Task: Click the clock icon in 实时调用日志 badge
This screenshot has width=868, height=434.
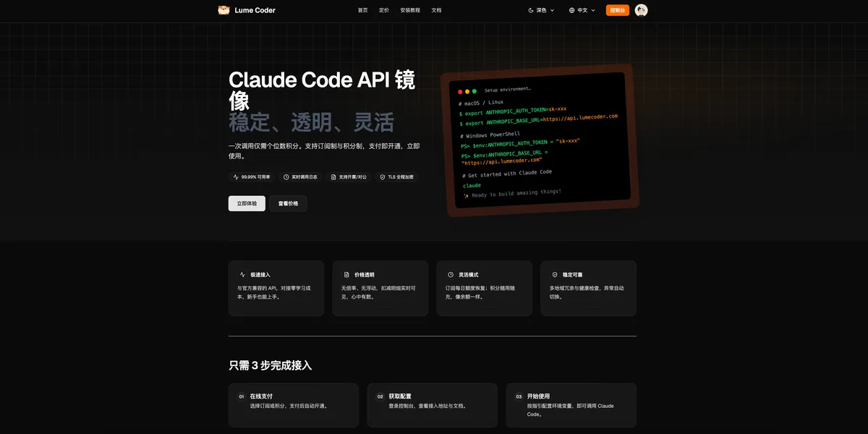Action: click(x=286, y=176)
